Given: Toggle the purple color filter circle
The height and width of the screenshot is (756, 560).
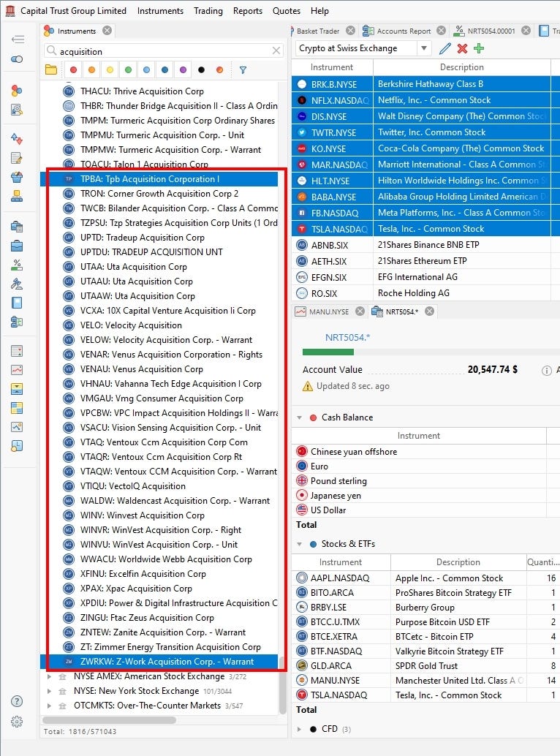Looking at the screenshot, I should [x=183, y=70].
